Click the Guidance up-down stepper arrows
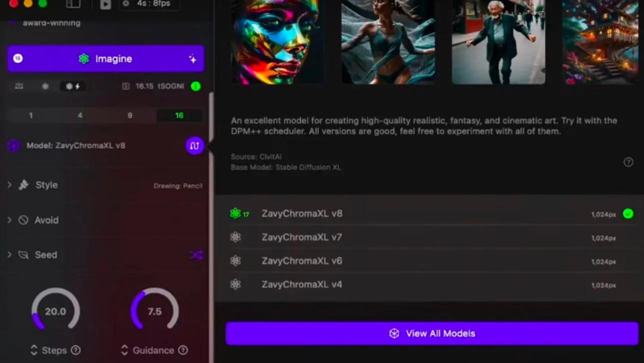 (124, 350)
